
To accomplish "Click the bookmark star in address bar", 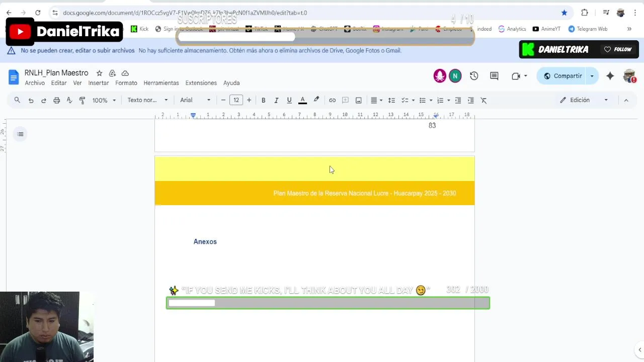I will (x=564, y=13).
